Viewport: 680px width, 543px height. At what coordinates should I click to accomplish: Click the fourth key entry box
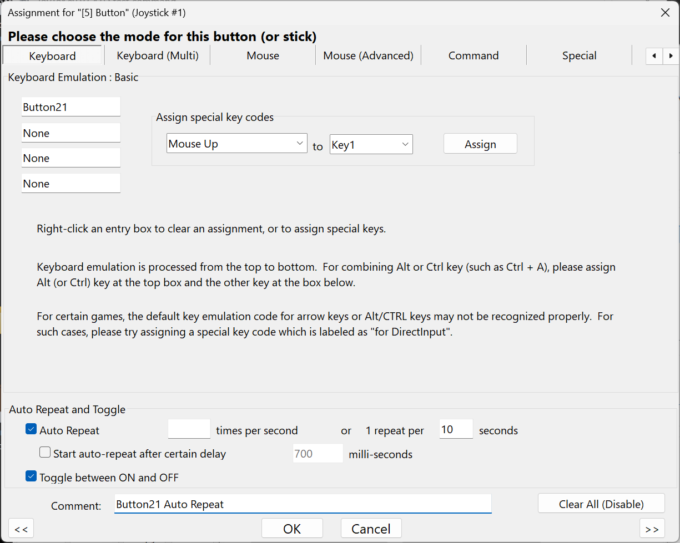pyautogui.click(x=71, y=183)
